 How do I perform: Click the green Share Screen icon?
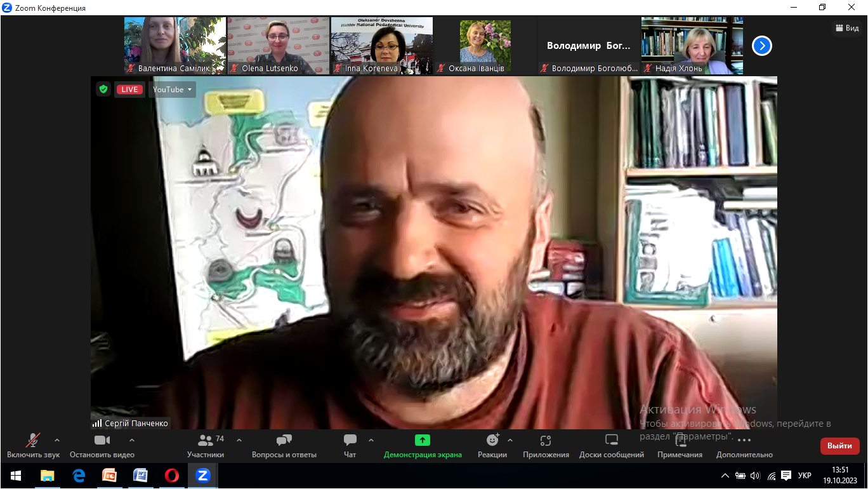pyautogui.click(x=423, y=440)
